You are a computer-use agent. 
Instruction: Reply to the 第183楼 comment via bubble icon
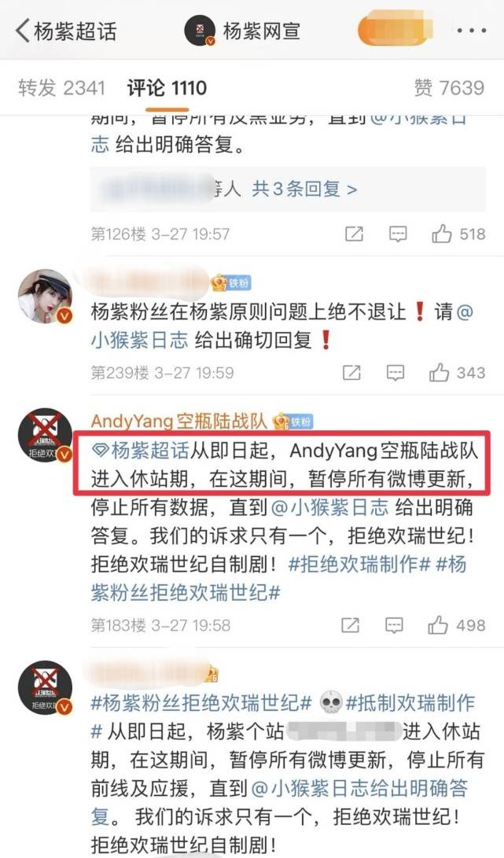coord(394,625)
